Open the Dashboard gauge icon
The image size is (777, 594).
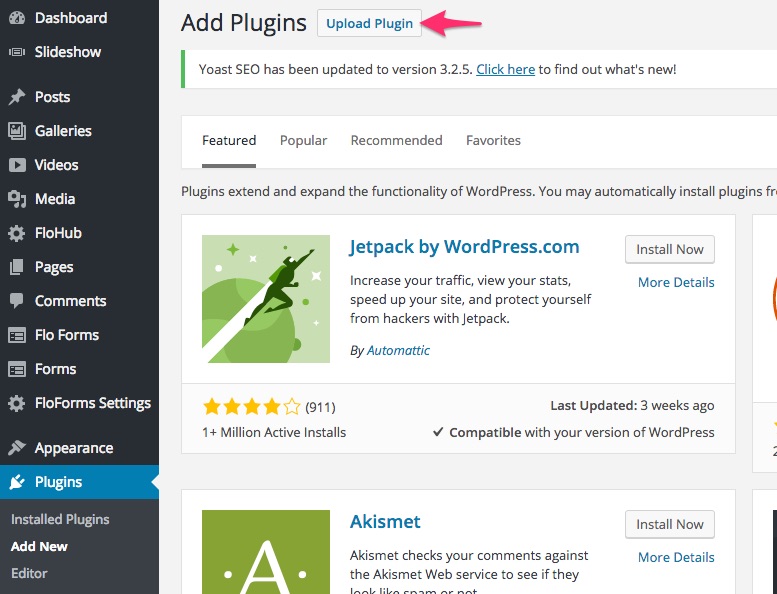pyautogui.click(x=17, y=18)
